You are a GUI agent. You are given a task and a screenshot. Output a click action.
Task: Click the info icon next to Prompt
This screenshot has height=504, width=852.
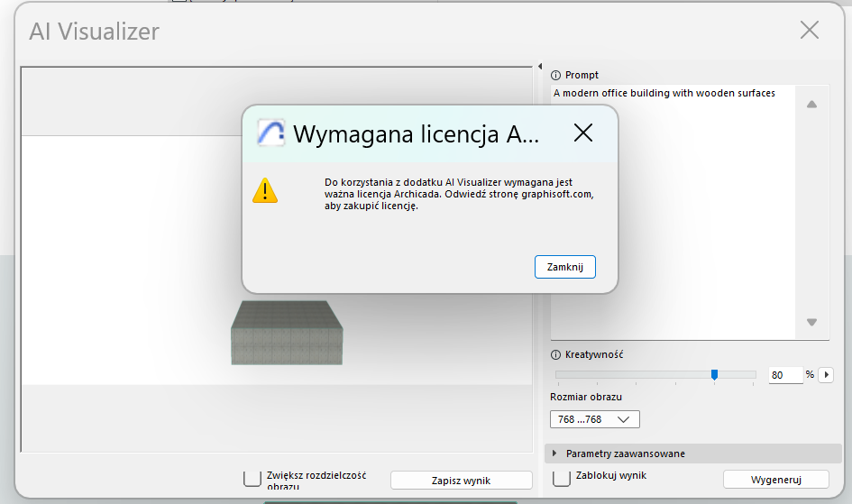point(555,76)
